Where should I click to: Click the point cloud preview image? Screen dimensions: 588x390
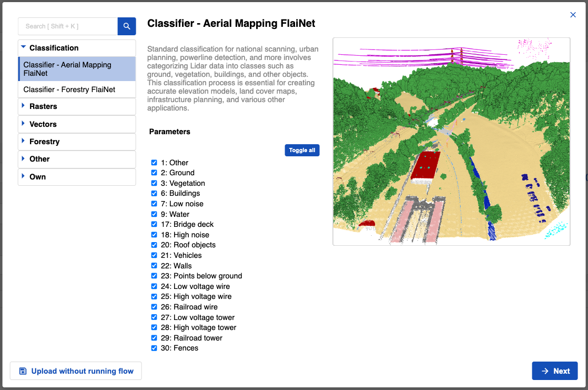point(451,142)
